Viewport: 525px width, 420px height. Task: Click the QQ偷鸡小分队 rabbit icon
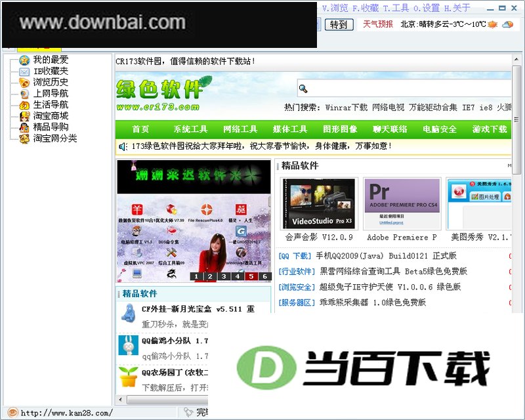coord(128,345)
